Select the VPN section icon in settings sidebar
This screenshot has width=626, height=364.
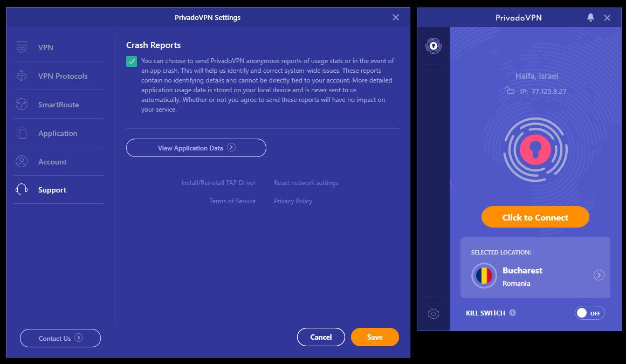(23, 47)
